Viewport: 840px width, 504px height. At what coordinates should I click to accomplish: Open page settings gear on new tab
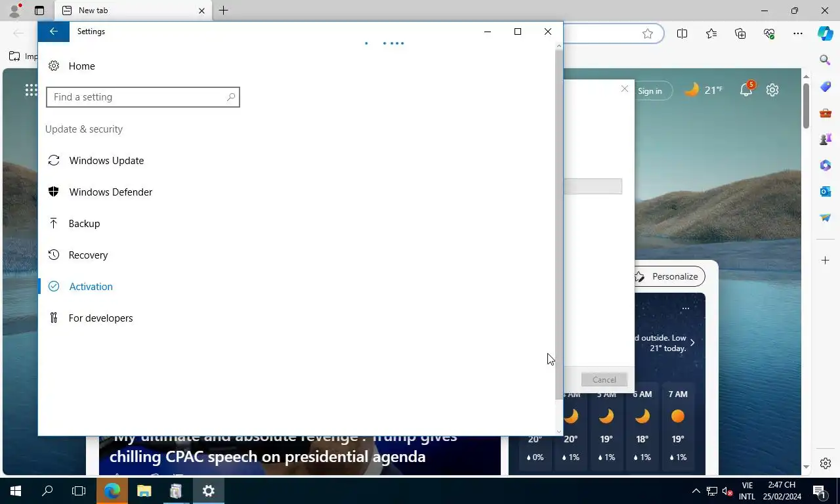tap(772, 90)
